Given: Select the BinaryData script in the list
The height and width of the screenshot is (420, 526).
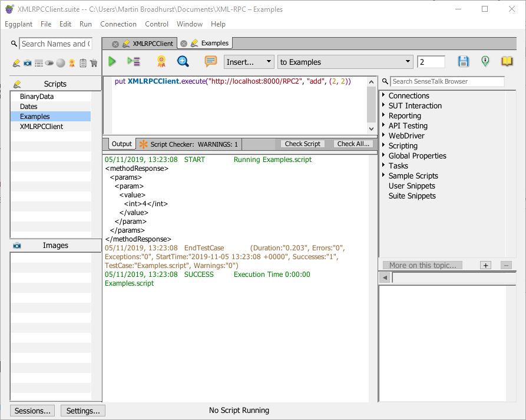Looking at the screenshot, I should [37, 97].
